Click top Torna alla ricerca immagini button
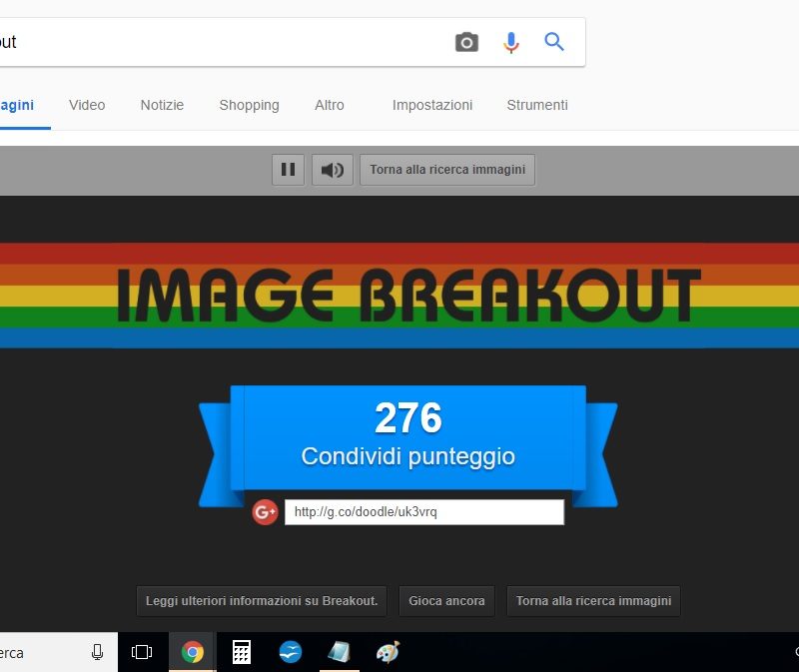 coord(447,170)
